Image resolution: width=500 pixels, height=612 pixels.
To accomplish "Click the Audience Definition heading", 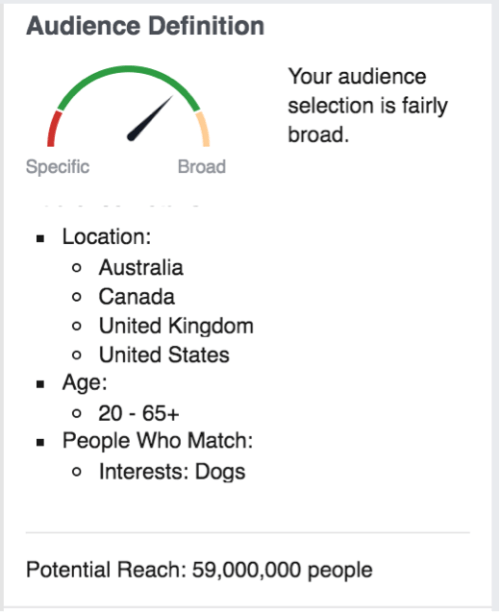I will pyautogui.click(x=145, y=26).
